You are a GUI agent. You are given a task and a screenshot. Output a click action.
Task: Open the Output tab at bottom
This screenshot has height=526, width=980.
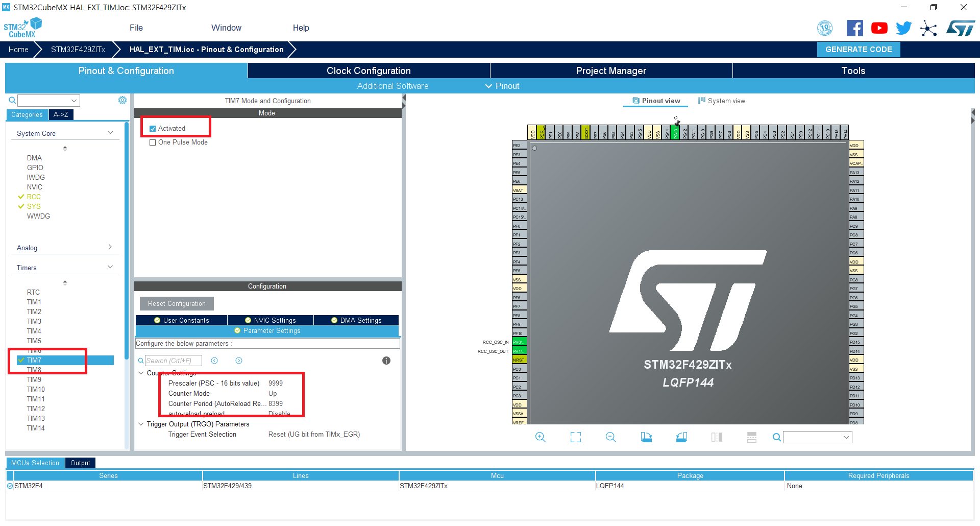click(x=80, y=463)
